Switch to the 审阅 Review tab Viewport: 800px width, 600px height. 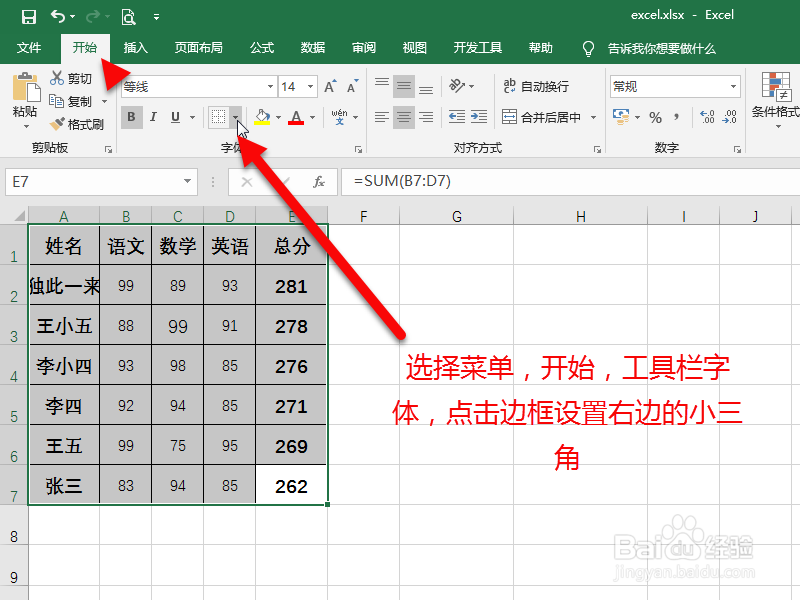click(x=364, y=48)
